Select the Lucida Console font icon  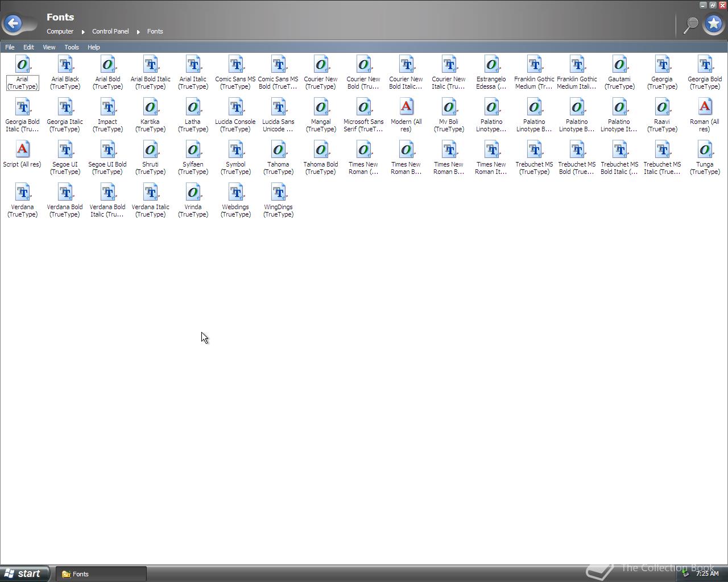pos(236,107)
